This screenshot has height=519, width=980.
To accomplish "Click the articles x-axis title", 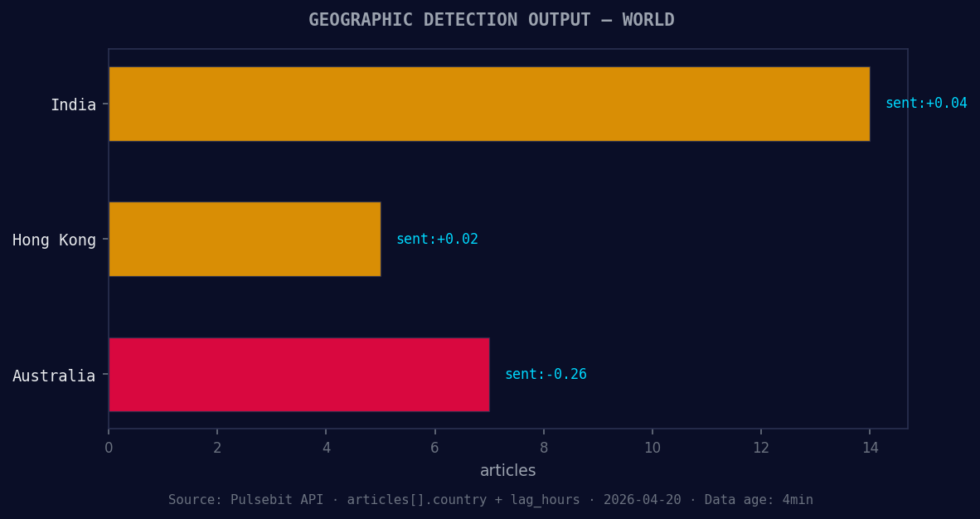I will click(508, 470).
